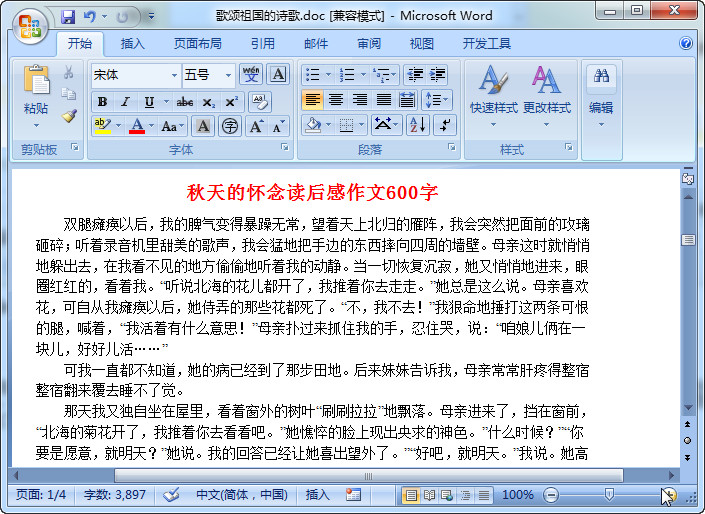The image size is (705, 514).
Task: Launch Paragraph dialog from 段落 group
Action: pyautogui.click(x=451, y=147)
